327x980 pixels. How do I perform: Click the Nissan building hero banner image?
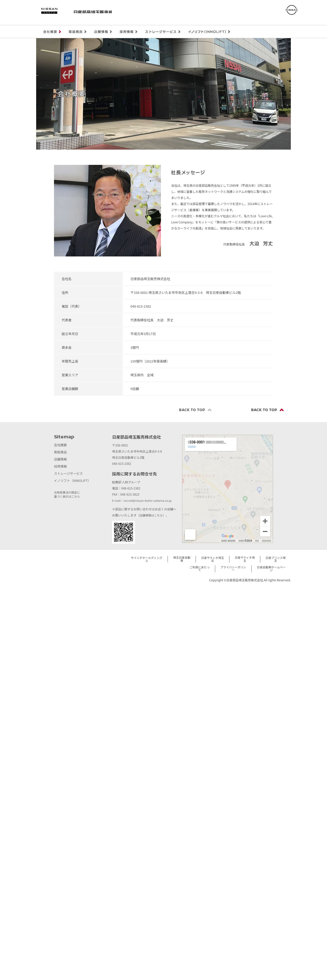click(163, 94)
